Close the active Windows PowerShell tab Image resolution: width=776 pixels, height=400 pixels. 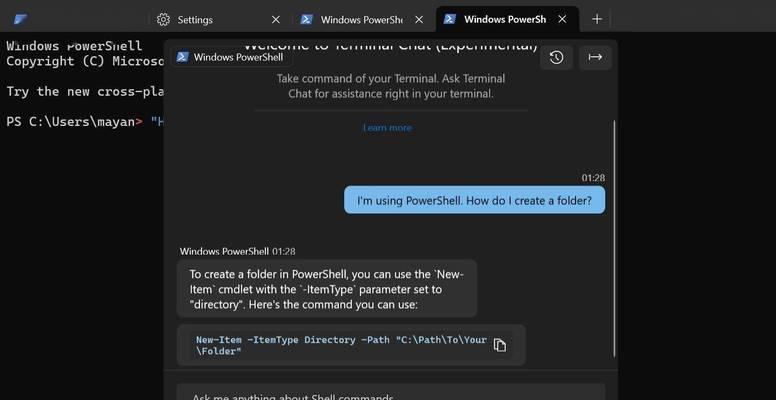click(562, 19)
